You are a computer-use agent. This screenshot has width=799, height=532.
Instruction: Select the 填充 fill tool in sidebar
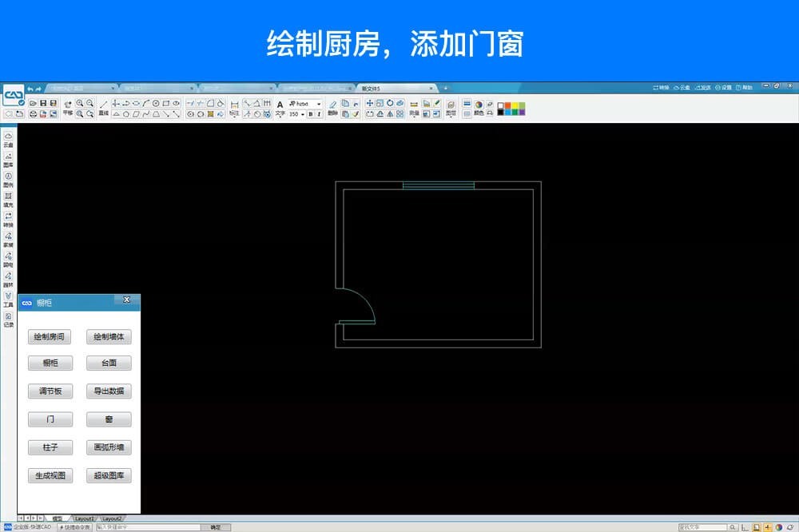(x=8, y=199)
